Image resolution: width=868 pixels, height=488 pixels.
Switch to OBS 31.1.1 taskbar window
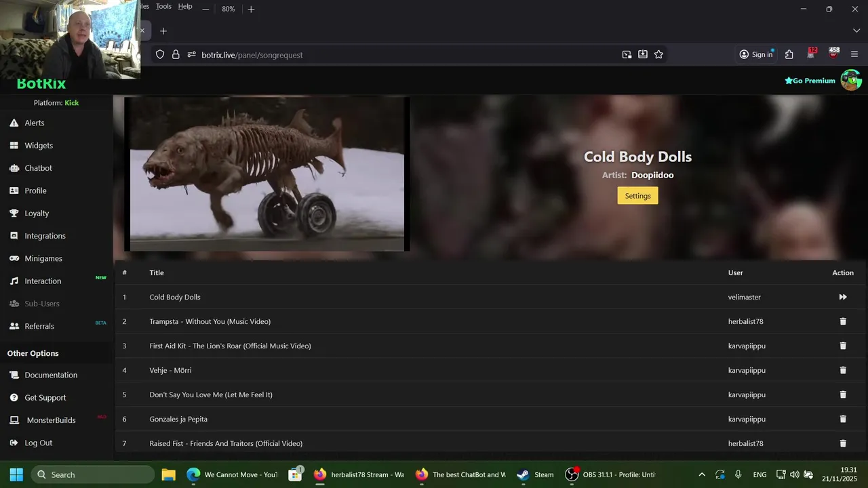pyautogui.click(x=610, y=474)
